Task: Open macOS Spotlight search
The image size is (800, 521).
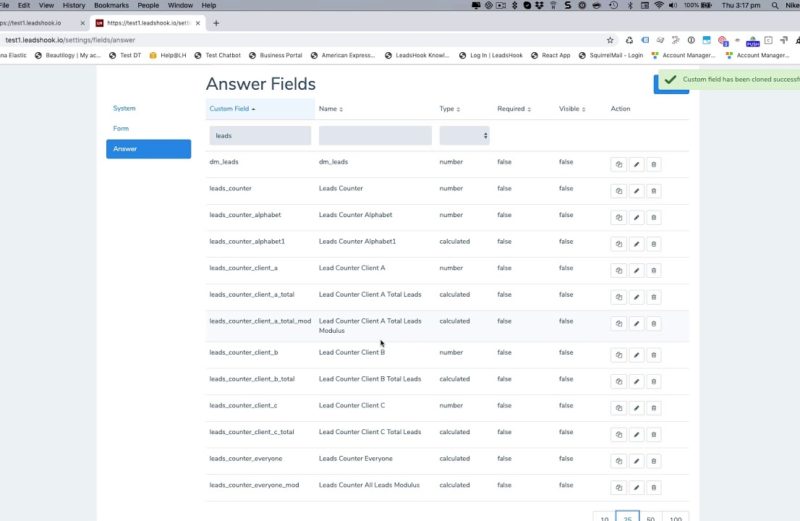Action: coord(774,5)
